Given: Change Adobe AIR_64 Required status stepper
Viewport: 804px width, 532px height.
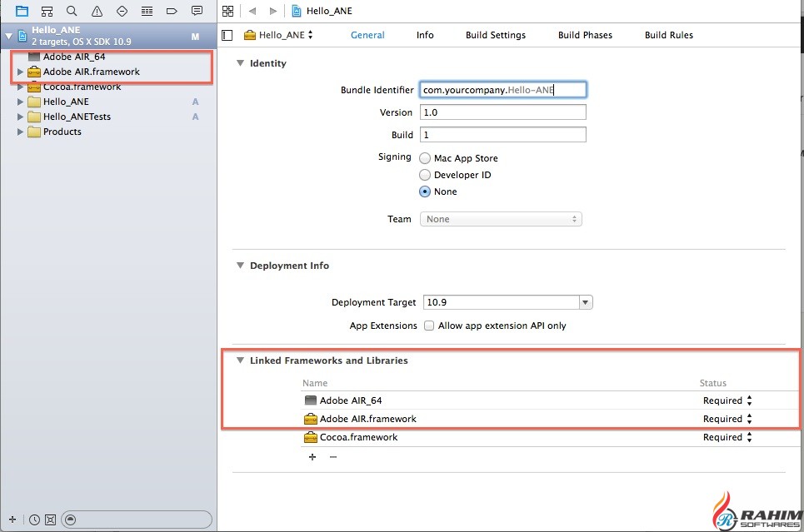Looking at the screenshot, I should (749, 400).
